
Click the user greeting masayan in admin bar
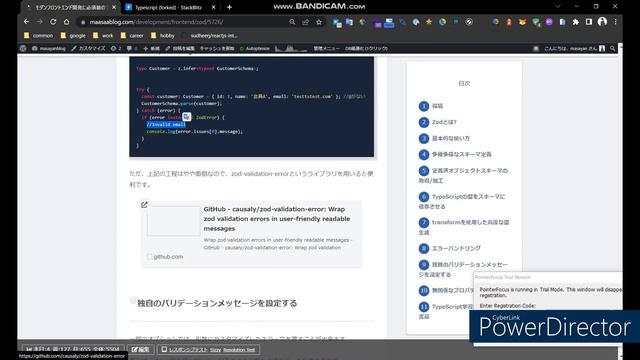(x=574, y=48)
